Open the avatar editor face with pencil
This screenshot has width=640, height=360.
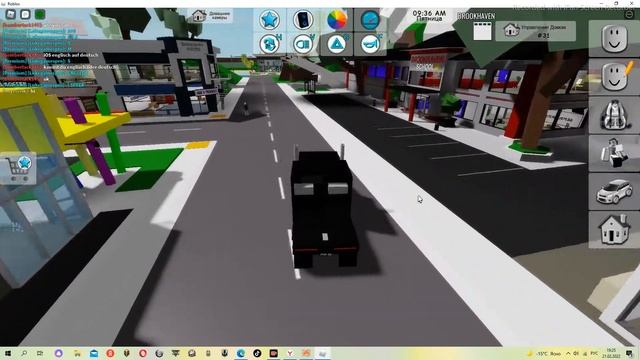(614, 76)
